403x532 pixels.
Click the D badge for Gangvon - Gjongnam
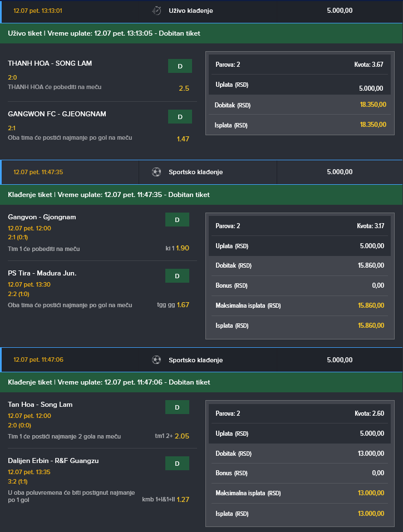pyautogui.click(x=177, y=220)
